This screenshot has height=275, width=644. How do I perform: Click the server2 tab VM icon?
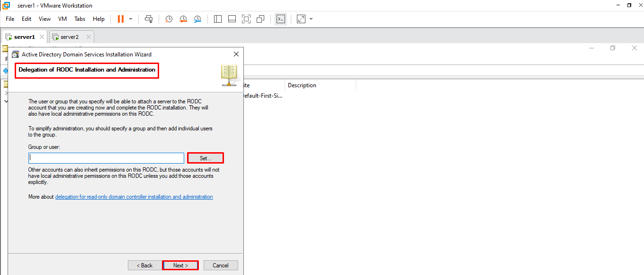[55, 37]
